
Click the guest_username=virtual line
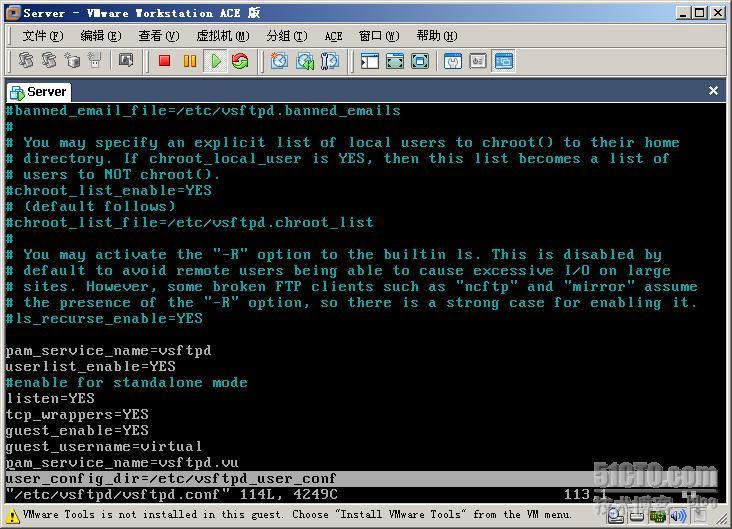pos(104,446)
